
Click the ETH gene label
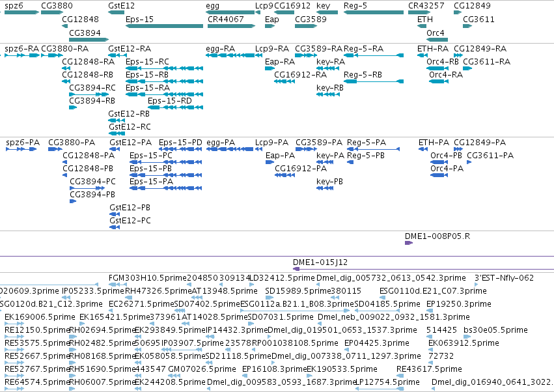[425, 19]
